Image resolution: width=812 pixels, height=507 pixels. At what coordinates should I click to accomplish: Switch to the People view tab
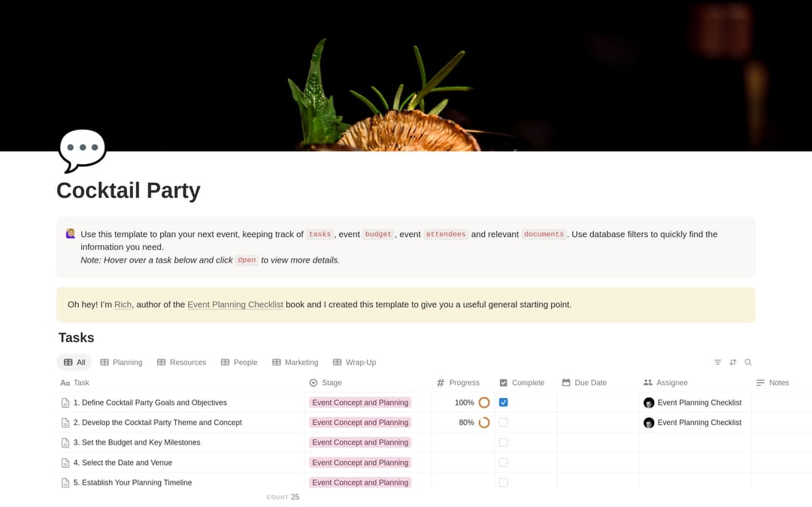(239, 362)
